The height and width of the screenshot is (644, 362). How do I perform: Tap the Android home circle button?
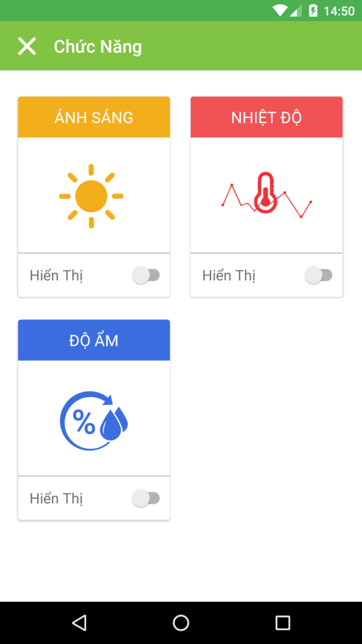[x=181, y=623]
